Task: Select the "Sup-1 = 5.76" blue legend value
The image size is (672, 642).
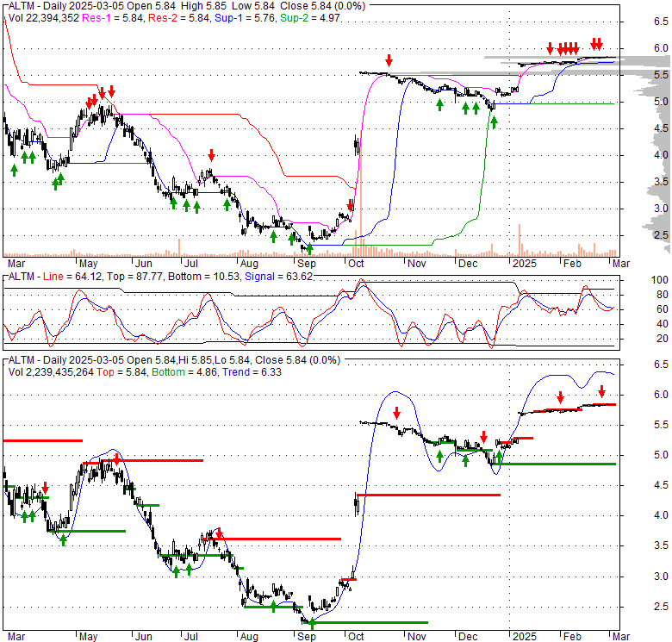Action: 245,18
